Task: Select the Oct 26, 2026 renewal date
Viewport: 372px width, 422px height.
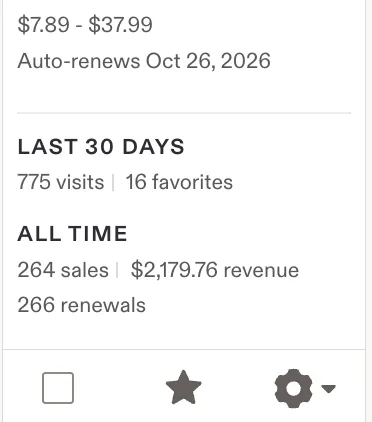Action: coord(208,61)
